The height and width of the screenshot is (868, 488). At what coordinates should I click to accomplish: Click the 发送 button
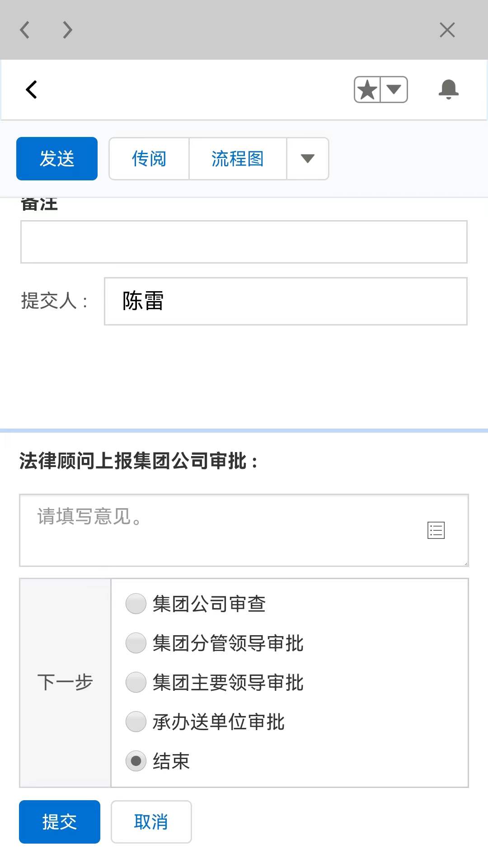56,159
